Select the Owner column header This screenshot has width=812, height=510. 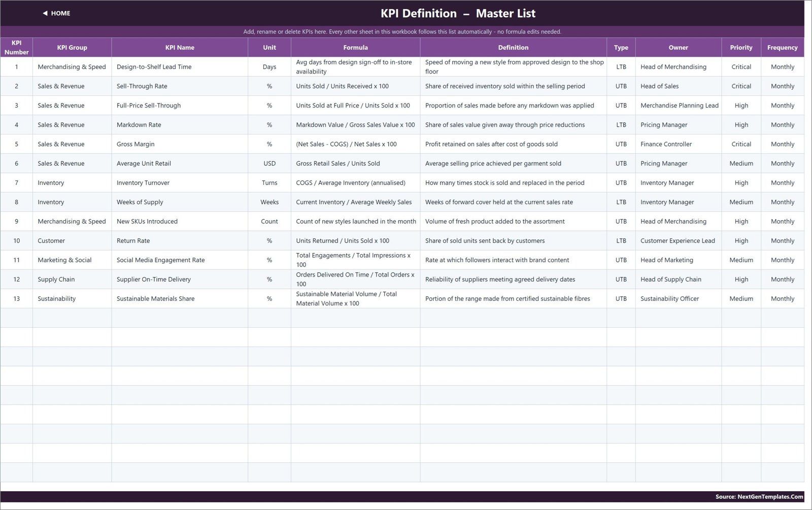click(679, 47)
